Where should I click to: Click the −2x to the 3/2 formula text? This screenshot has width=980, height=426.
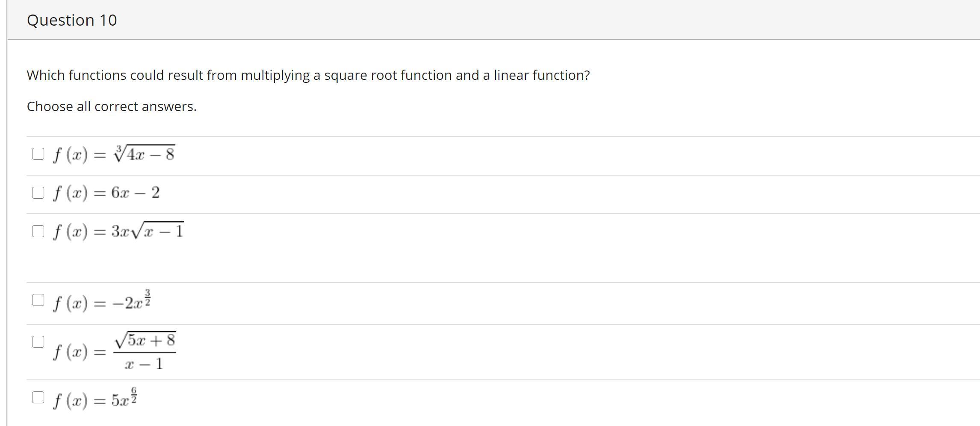click(102, 303)
